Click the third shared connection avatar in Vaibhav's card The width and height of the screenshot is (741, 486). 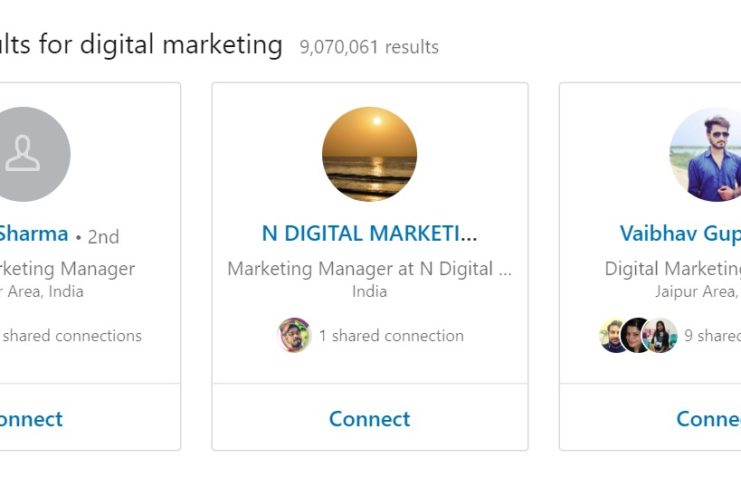(660, 335)
